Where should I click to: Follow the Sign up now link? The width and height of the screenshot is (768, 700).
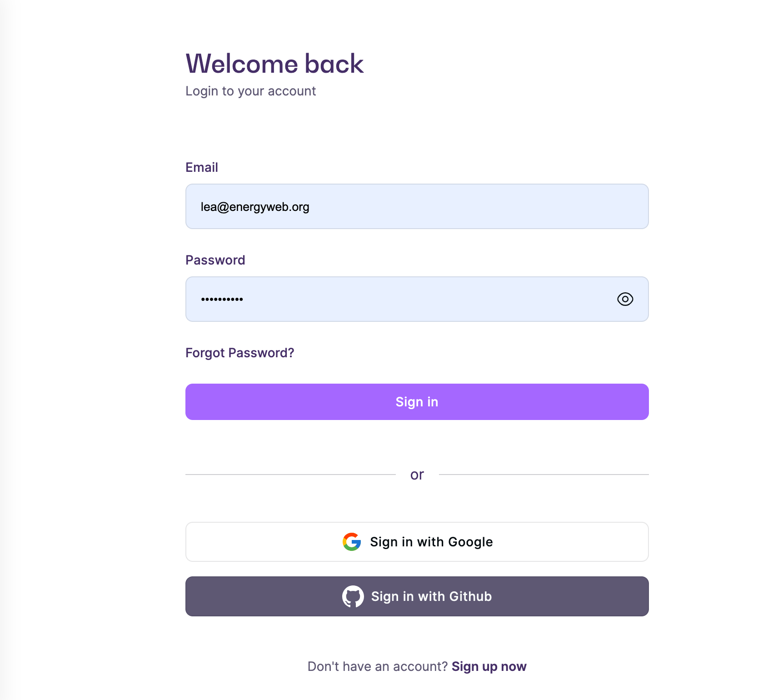(x=489, y=666)
